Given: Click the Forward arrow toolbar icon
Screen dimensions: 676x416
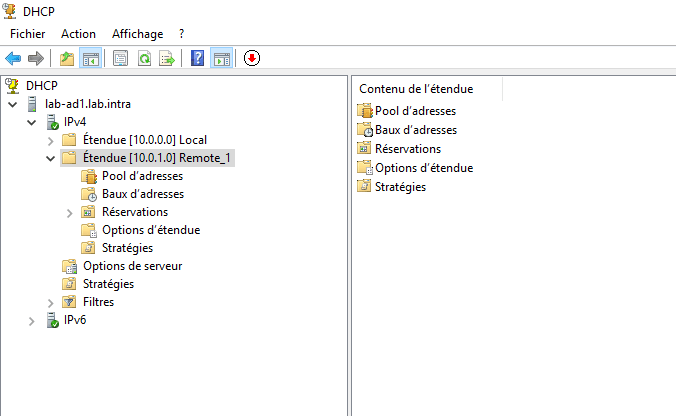Looking at the screenshot, I should tap(36, 58).
